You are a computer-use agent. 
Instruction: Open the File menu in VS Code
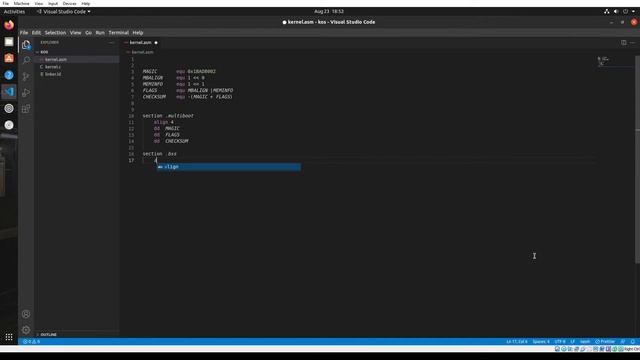pos(24,33)
